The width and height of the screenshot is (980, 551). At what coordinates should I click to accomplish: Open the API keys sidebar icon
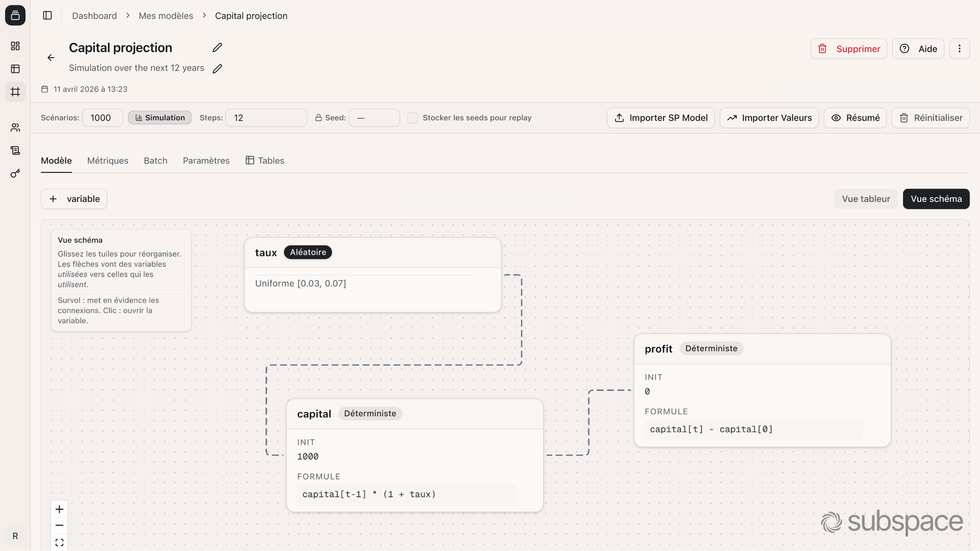[x=15, y=173]
